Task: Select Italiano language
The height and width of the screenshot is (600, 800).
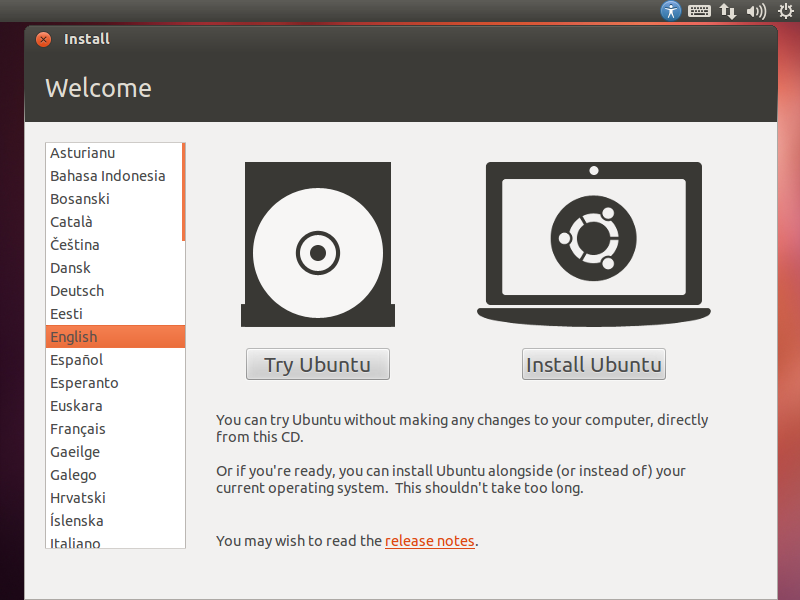Action: click(x=115, y=540)
